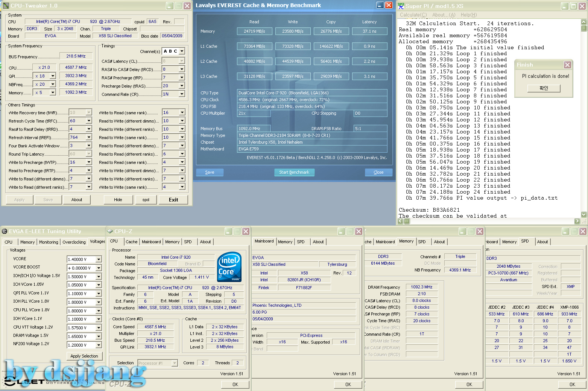Click the Exit button in CPU-Tweaker

pos(173,200)
